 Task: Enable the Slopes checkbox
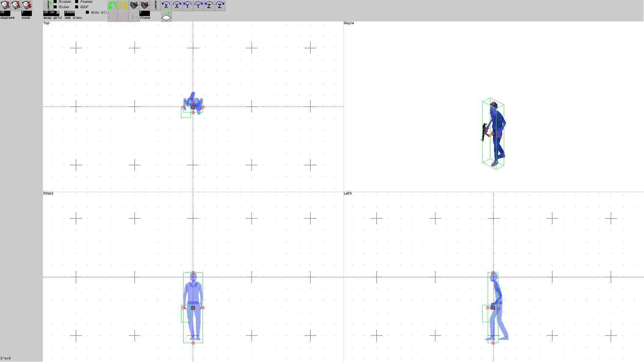pyautogui.click(x=56, y=1)
